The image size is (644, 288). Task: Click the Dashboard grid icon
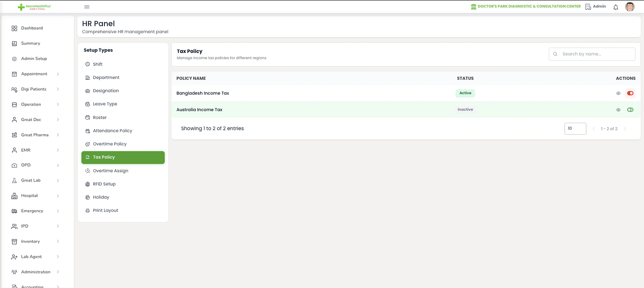pos(14,28)
